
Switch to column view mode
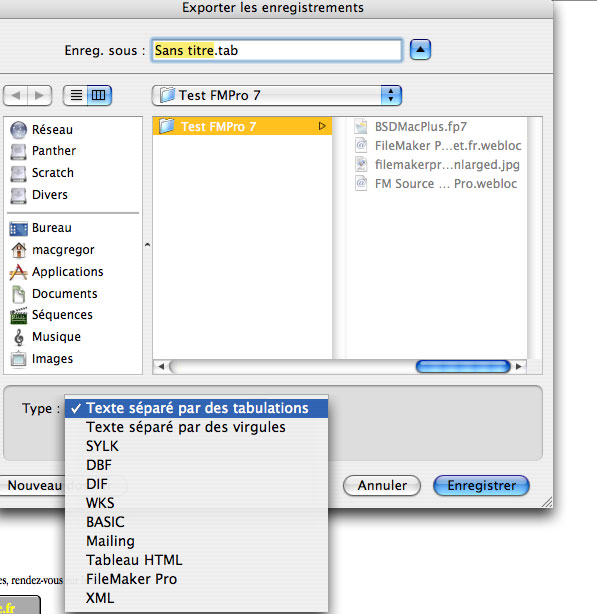[x=99, y=95]
